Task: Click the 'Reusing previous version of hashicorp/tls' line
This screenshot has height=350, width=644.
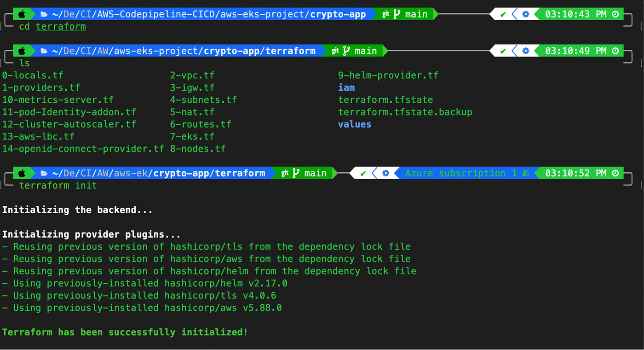Action: pyautogui.click(x=206, y=247)
